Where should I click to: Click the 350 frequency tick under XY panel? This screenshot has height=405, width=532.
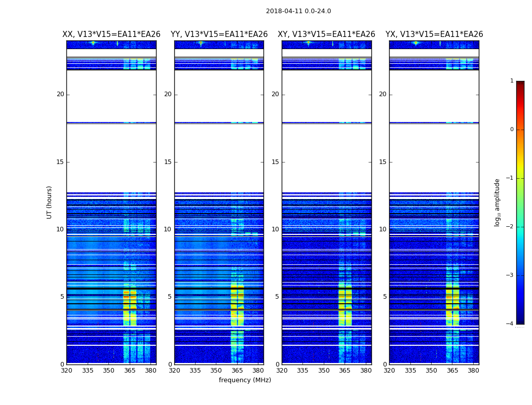click(324, 371)
